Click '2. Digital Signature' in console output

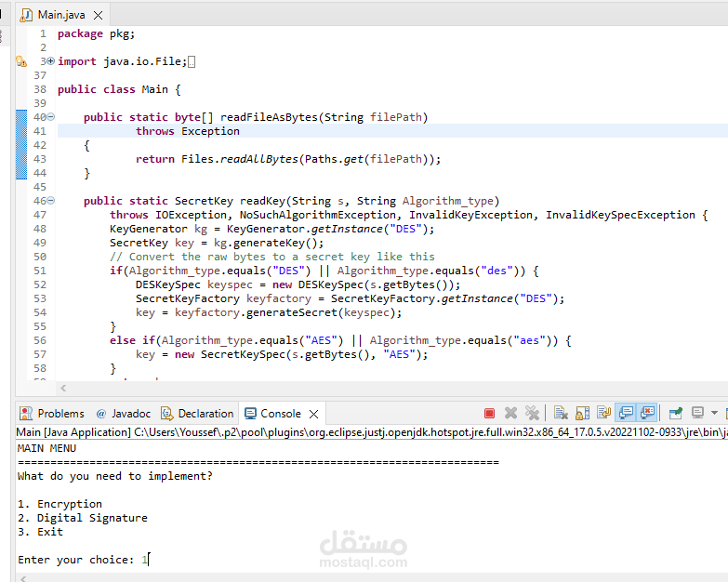83,518
